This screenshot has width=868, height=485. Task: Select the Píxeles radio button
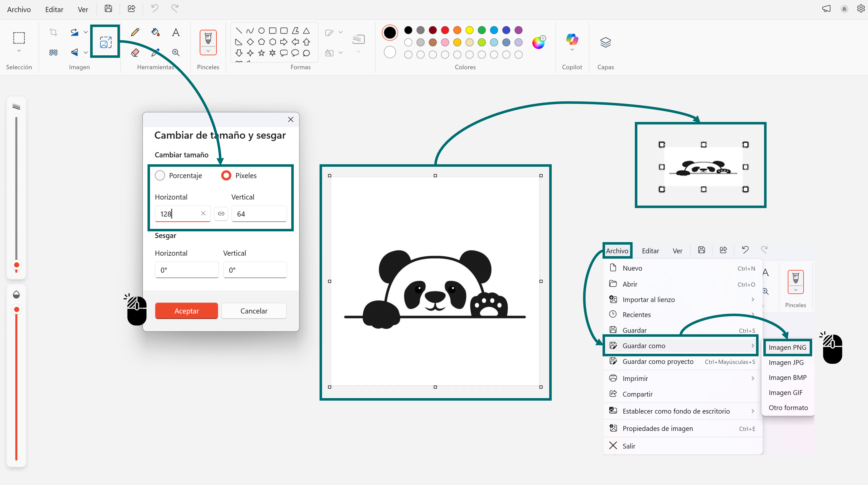tap(226, 176)
